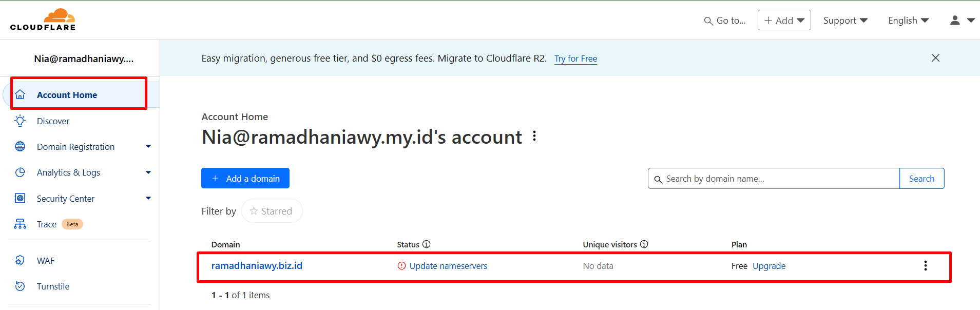The width and height of the screenshot is (980, 310).
Task: Click the red nameserver warning icon
Action: [x=401, y=266]
